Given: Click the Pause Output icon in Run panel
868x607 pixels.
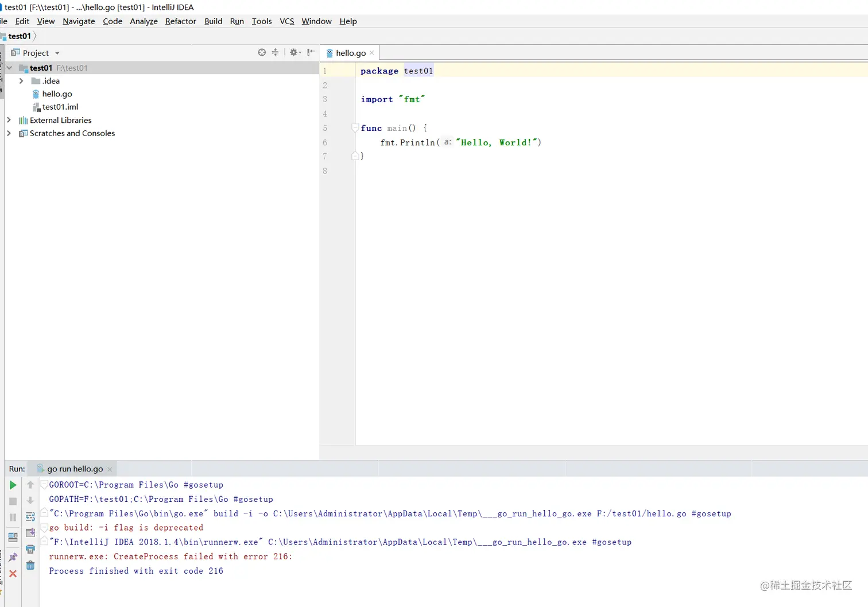Looking at the screenshot, I should [x=13, y=517].
